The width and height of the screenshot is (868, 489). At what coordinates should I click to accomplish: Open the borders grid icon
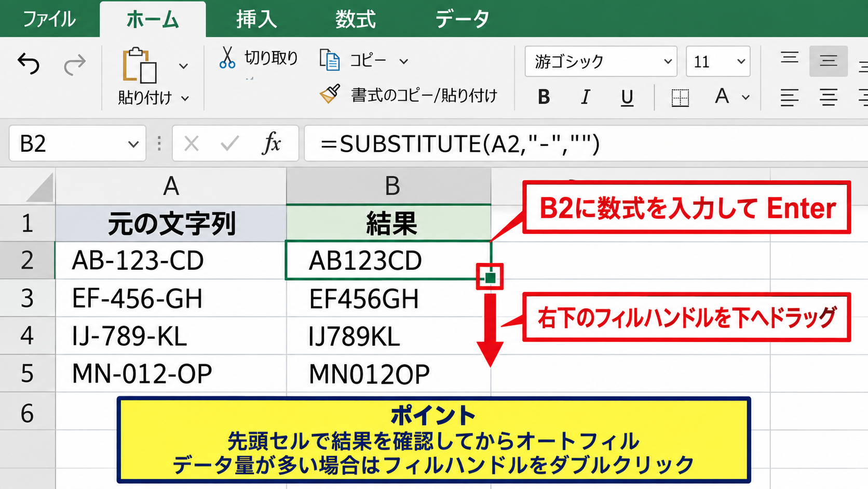tap(680, 97)
